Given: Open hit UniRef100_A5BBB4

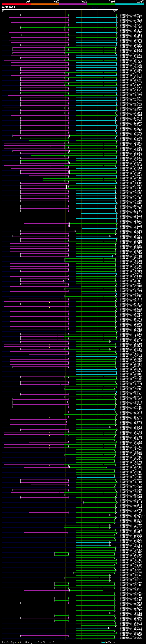Looking at the screenshot, I should tap(131, 261).
